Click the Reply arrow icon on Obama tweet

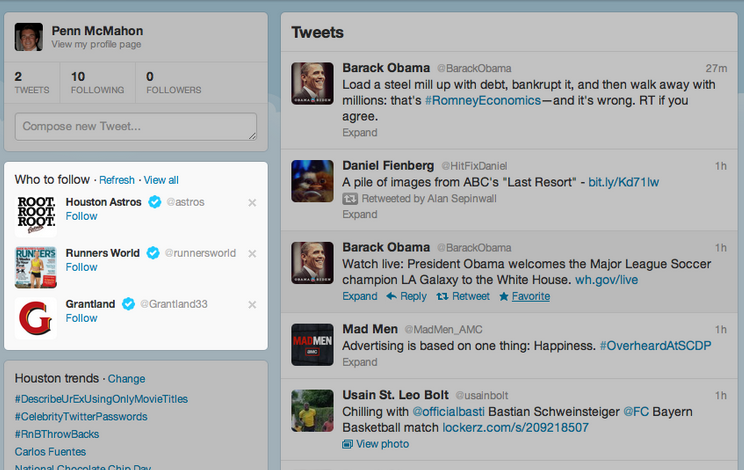(391, 296)
